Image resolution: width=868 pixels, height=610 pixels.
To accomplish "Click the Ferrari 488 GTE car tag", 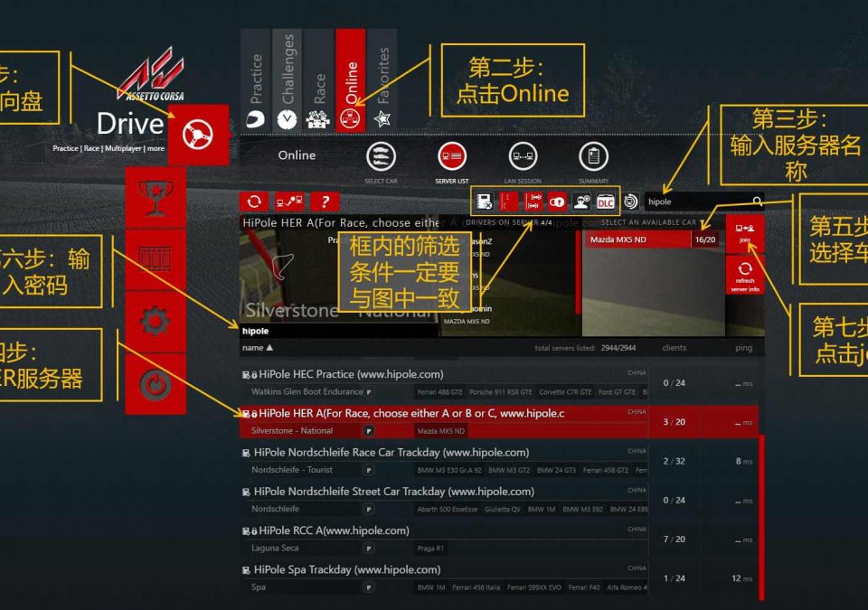I will [x=439, y=392].
